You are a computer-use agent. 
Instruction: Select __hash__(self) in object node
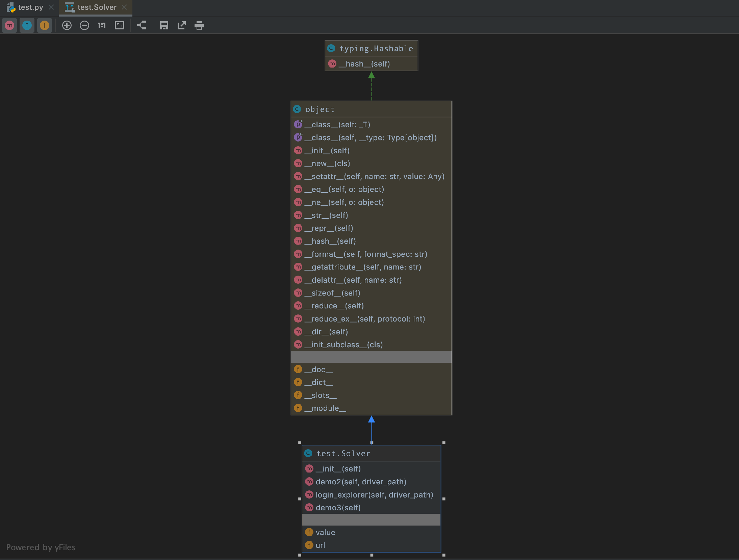[x=371, y=241]
